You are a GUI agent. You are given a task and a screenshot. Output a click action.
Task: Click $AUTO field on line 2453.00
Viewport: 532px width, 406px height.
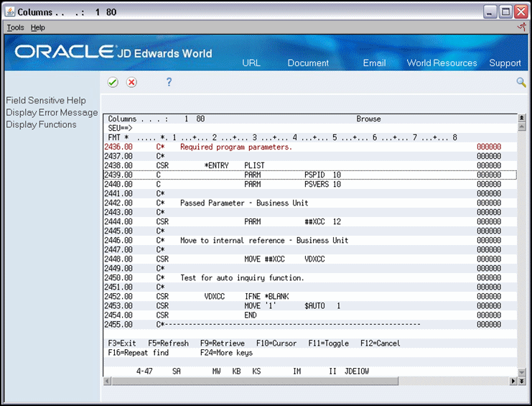pyautogui.click(x=314, y=306)
